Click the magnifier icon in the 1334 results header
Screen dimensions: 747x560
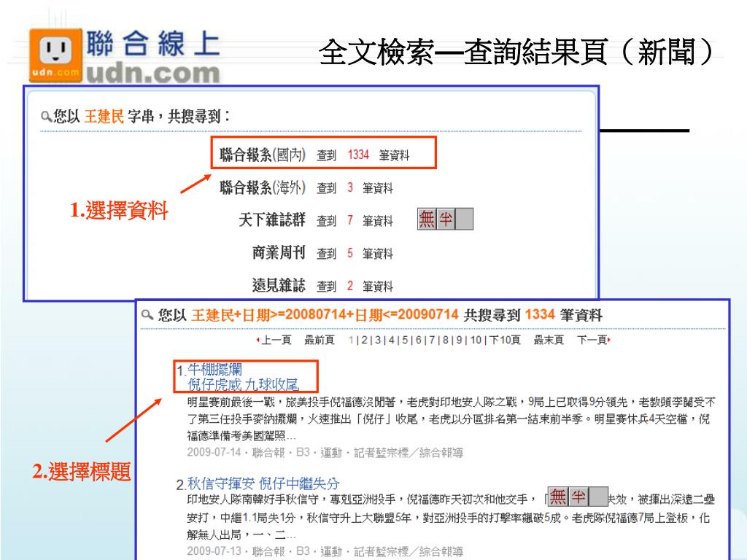147,315
